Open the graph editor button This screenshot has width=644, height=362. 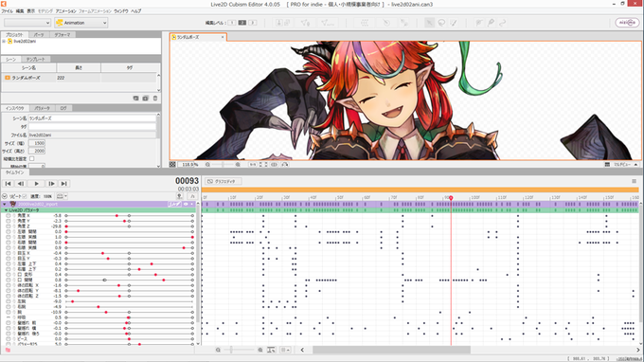pos(224,181)
